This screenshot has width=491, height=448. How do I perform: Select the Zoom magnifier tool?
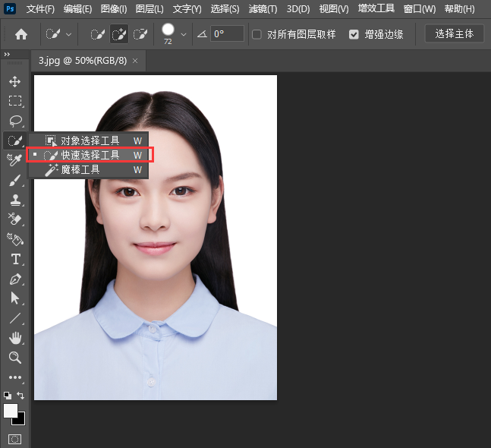pyautogui.click(x=14, y=357)
